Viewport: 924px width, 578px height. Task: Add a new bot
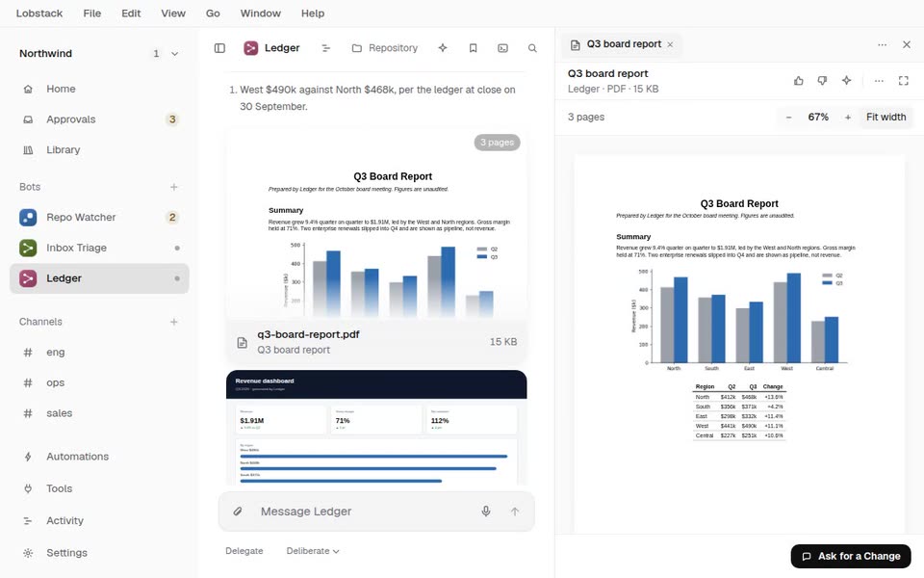pyautogui.click(x=174, y=187)
